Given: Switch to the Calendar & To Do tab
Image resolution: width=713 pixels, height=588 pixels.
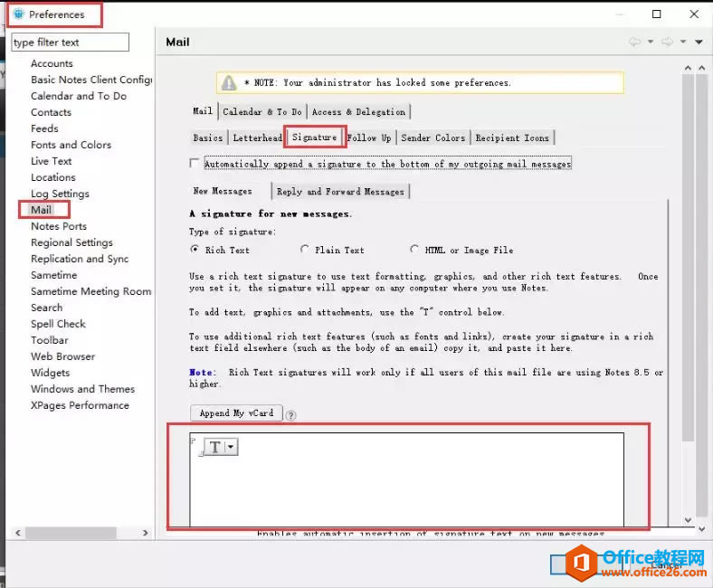Looking at the screenshot, I should point(261,111).
